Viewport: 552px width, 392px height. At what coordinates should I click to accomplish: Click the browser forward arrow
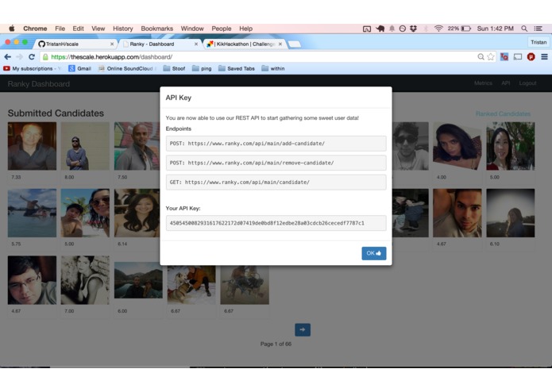[x=20, y=56]
